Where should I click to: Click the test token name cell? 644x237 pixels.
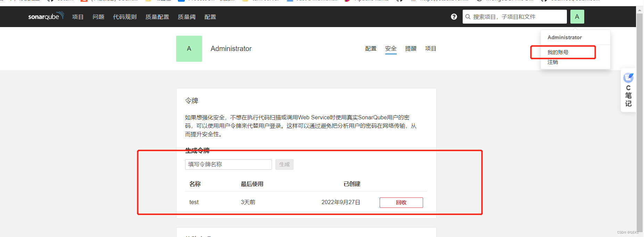pos(194,202)
